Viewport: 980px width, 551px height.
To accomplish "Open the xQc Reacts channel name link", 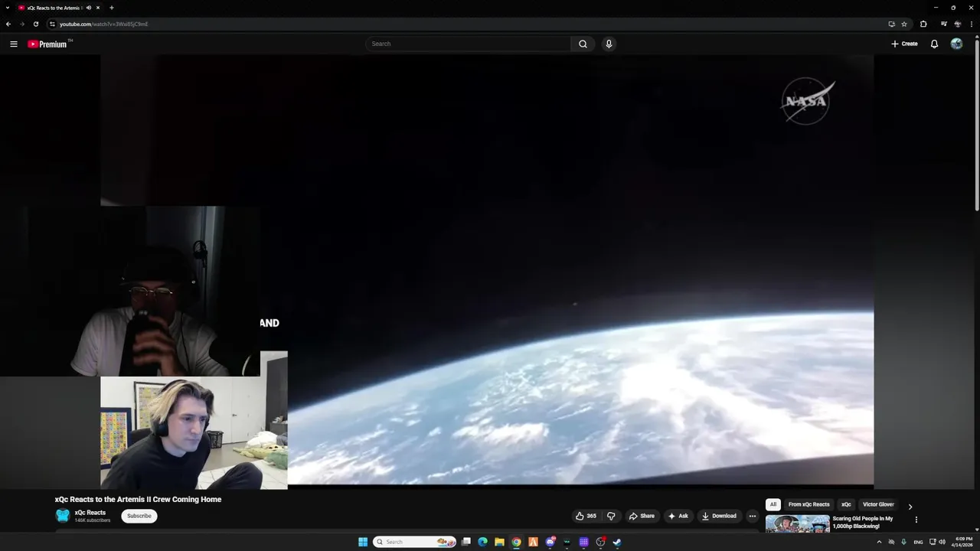I will click(90, 513).
